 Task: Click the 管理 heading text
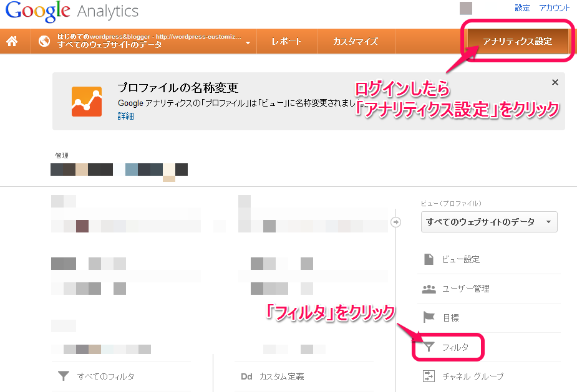click(62, 156)
